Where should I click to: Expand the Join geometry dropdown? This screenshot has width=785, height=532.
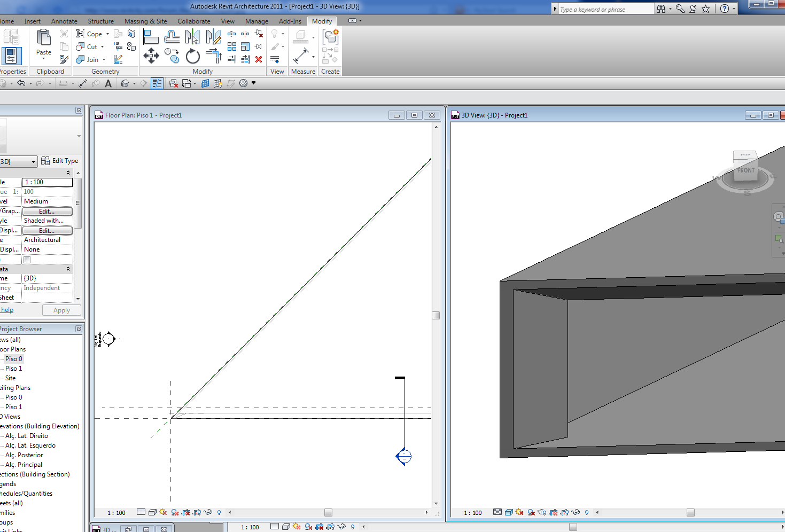[104, 60]
